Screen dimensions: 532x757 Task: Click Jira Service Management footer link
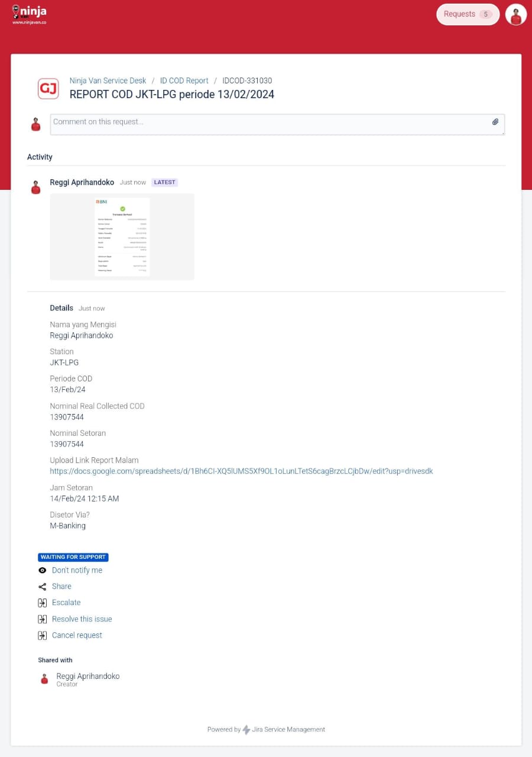pos(288,729)
